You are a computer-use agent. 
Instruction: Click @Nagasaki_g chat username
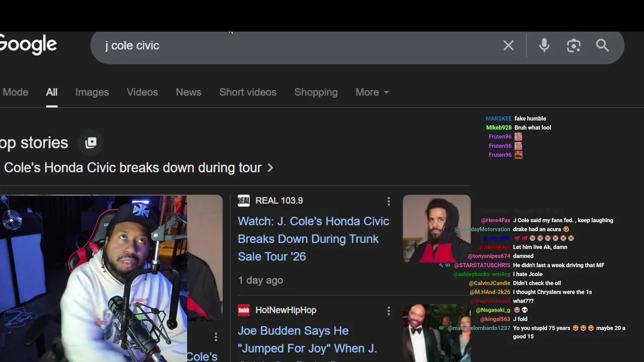493,310
